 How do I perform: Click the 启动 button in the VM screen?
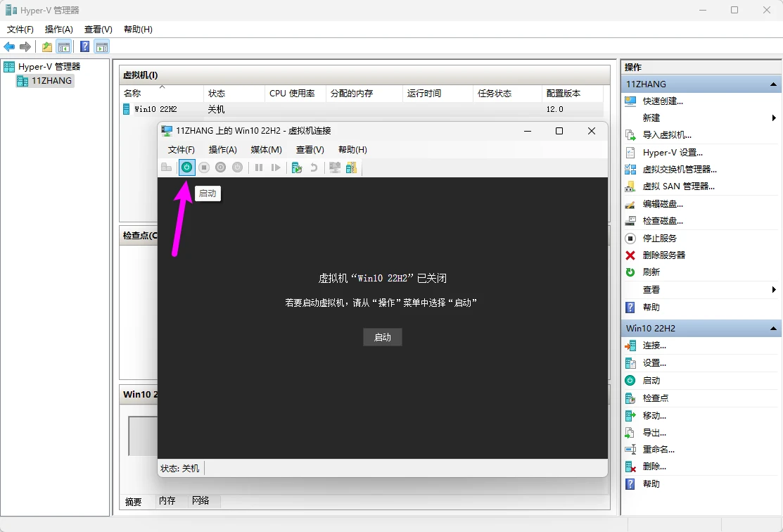[383, 337]
